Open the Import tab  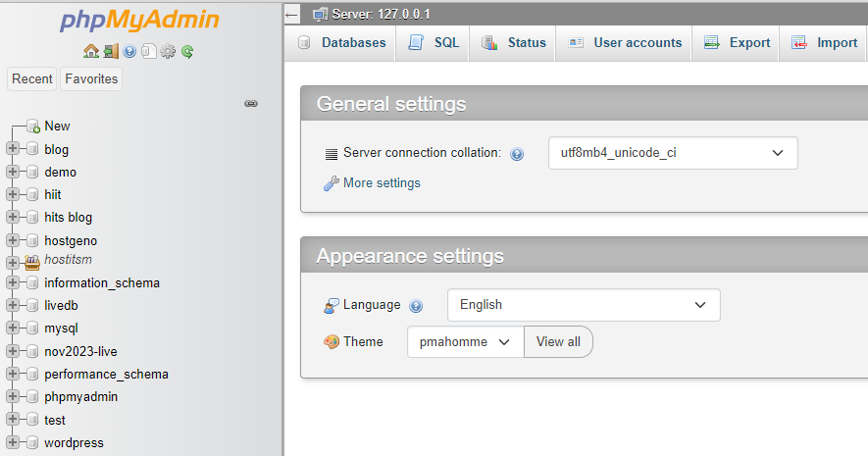point(823,42)
